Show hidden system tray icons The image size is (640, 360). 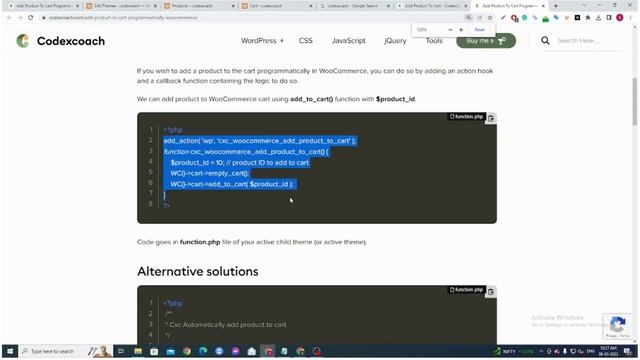coord(541,351)
